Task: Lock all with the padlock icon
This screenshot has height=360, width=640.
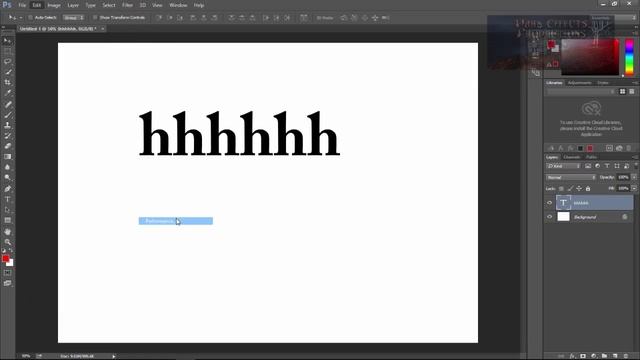Action: [588, 189]
